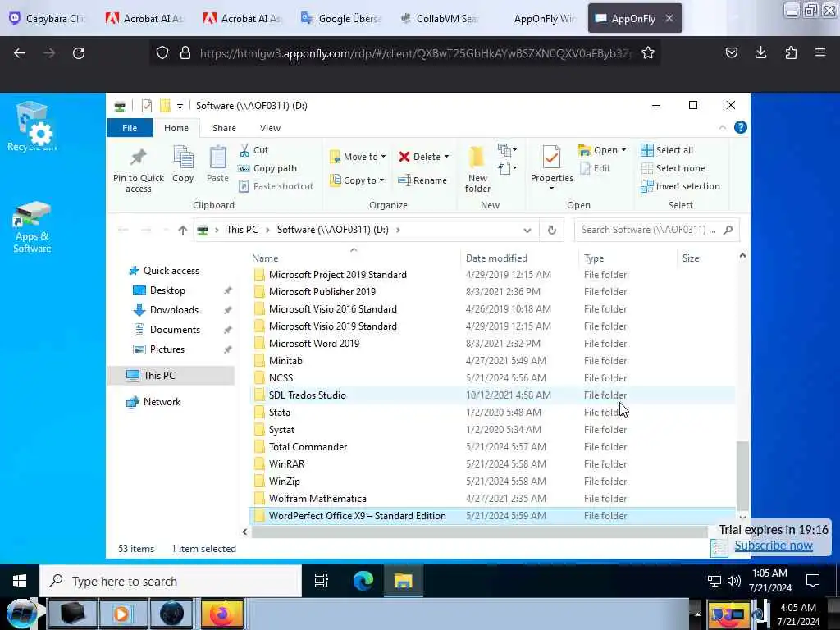Click the blue Help question icon
Screen dimensions: 840x630
[x=741, y=127]
